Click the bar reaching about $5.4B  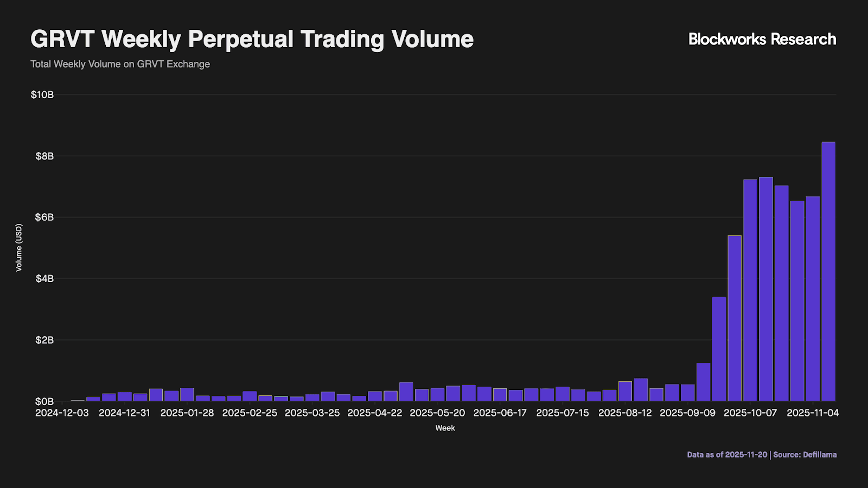click(x=735, y=319)
